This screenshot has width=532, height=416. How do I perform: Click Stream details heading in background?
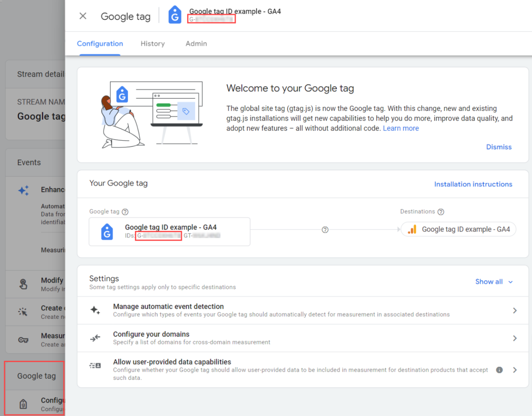tap(41, 74)
